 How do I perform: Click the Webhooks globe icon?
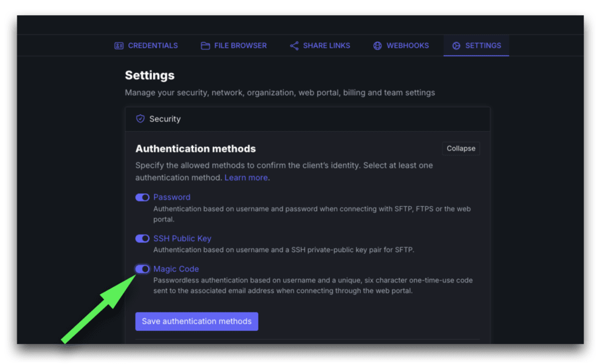(x=377, y=46)
